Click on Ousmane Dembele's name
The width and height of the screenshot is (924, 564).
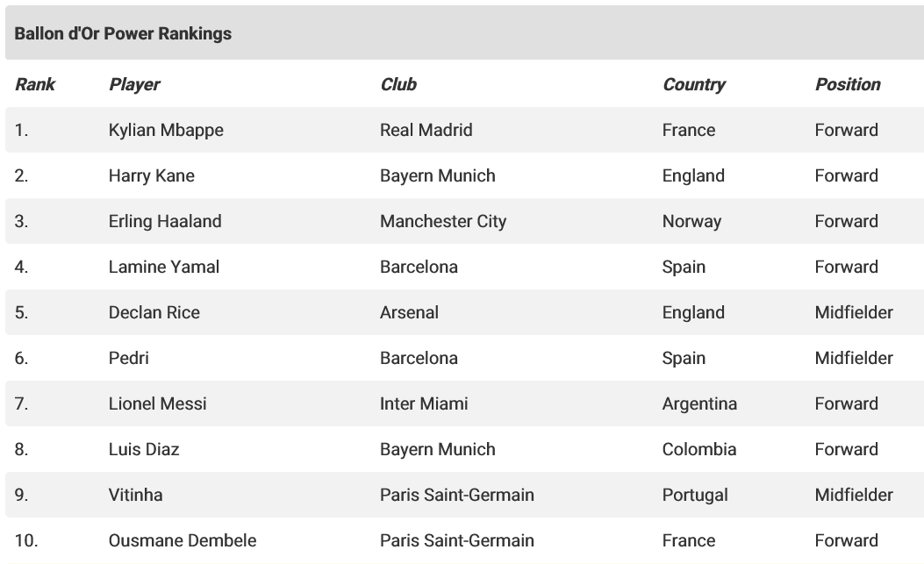pos(183,540)
